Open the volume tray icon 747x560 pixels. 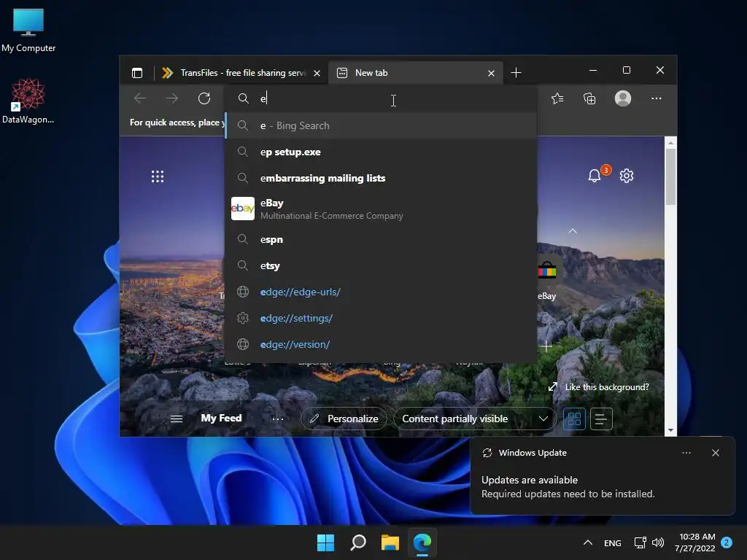(658, 542)
